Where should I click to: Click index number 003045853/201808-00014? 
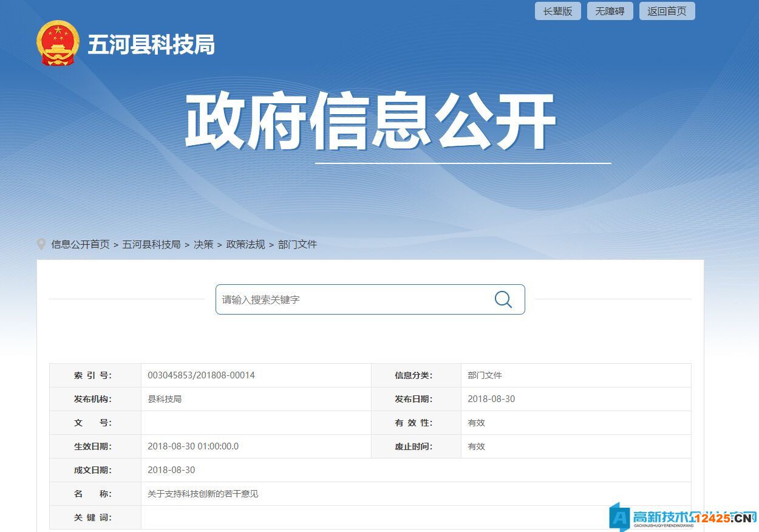coord(201,375)
